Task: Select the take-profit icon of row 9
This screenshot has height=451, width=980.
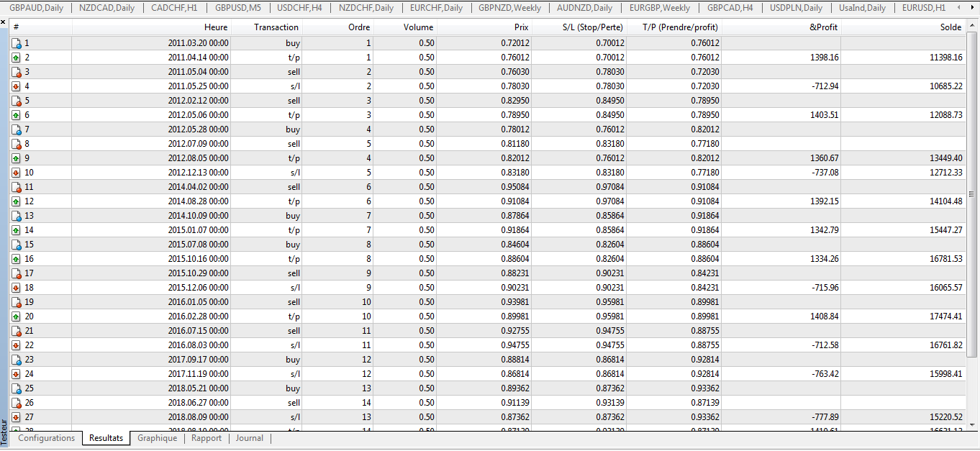Action: (x=16, y=158)
